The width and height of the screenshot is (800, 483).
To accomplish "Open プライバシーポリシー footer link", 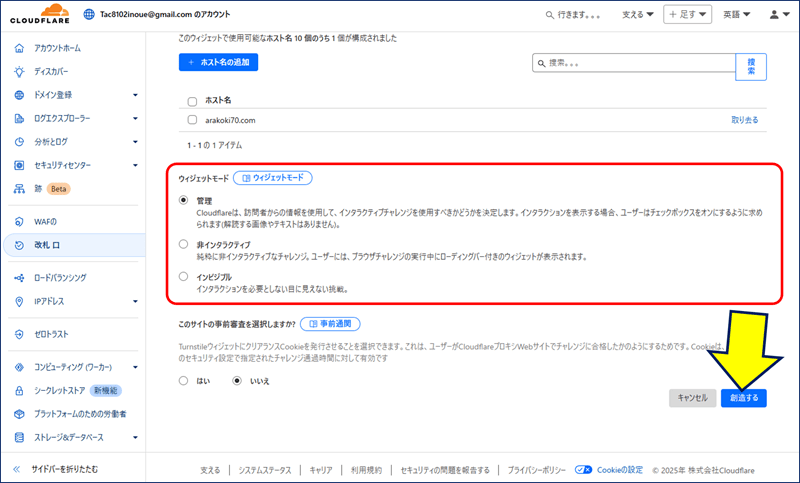I will [x=536, y=470].
